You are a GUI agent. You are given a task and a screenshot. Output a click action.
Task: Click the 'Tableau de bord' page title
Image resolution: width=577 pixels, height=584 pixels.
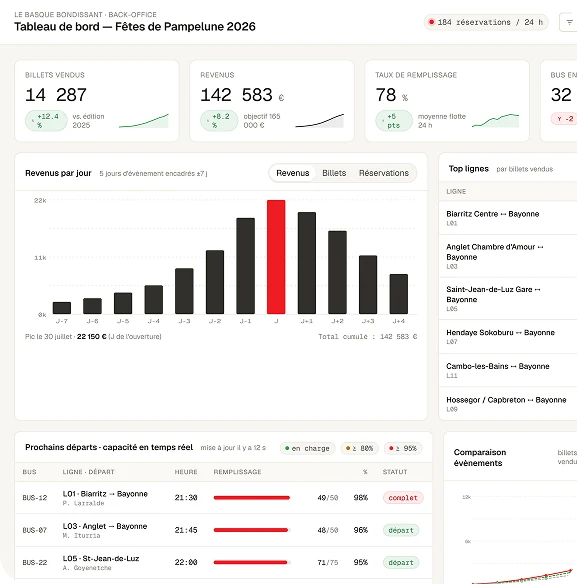coord(135,27)
